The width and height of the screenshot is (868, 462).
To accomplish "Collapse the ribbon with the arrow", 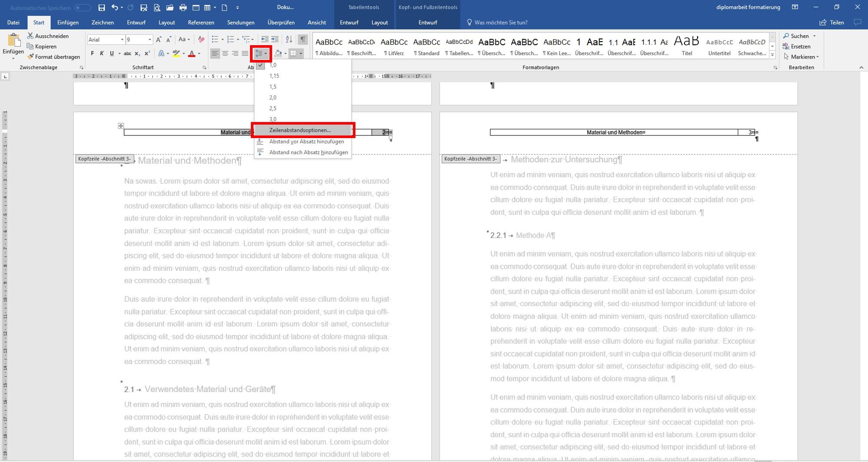I will 861,68.
